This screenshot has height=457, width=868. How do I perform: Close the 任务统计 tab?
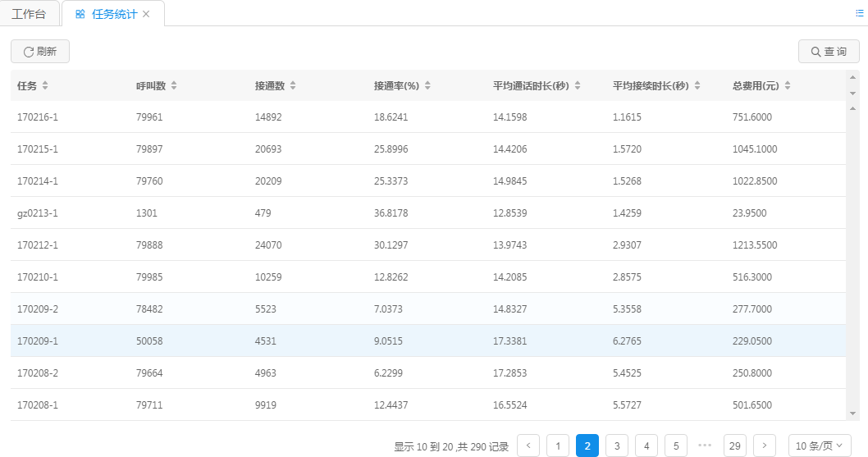[146, 14]
